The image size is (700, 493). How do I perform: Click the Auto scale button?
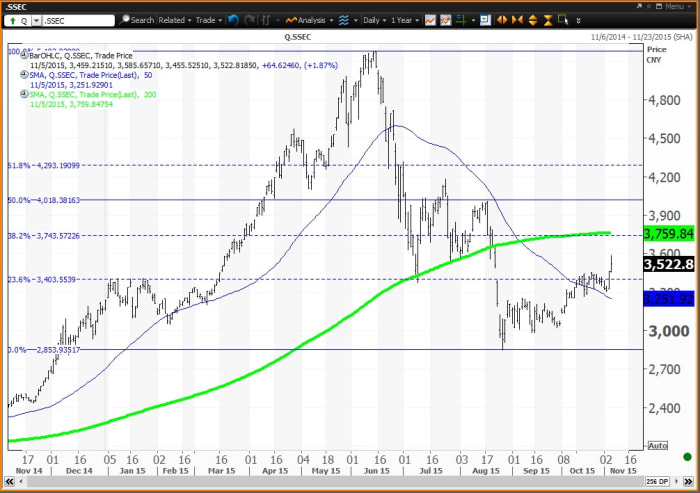tap(657, 444)
